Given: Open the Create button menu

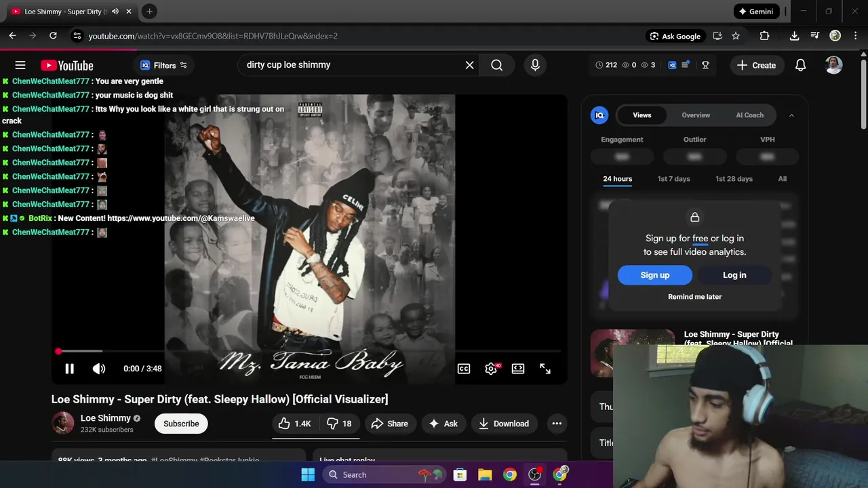Looking at the screenshot, I should point(756,65).
